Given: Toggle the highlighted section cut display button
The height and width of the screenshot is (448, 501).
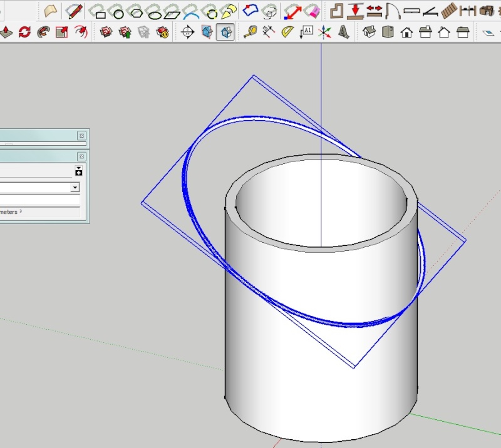Looking at the screenshot, I should pyautogui.click(x=225, y=32).
